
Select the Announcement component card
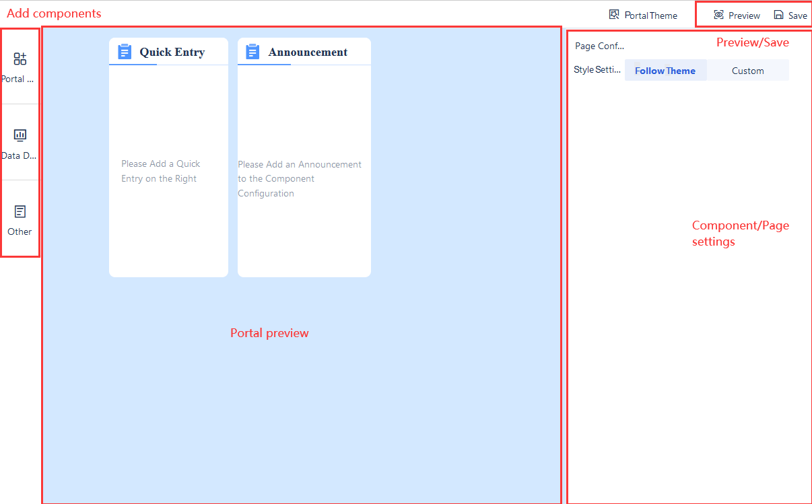tap(304, 157)
